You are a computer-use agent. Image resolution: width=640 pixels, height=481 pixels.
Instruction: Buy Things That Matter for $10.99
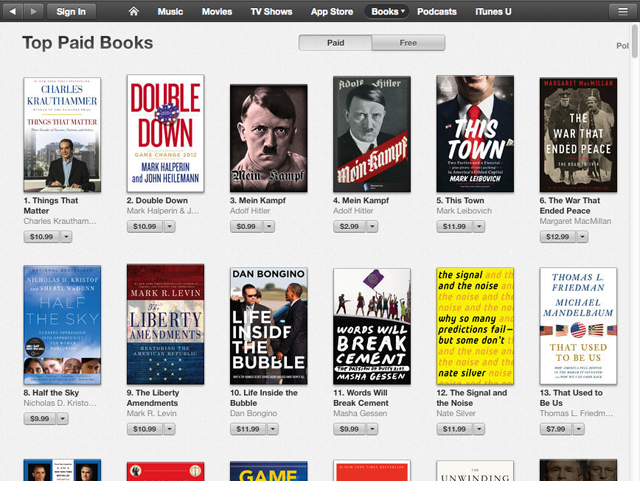(x=42, y=237)
